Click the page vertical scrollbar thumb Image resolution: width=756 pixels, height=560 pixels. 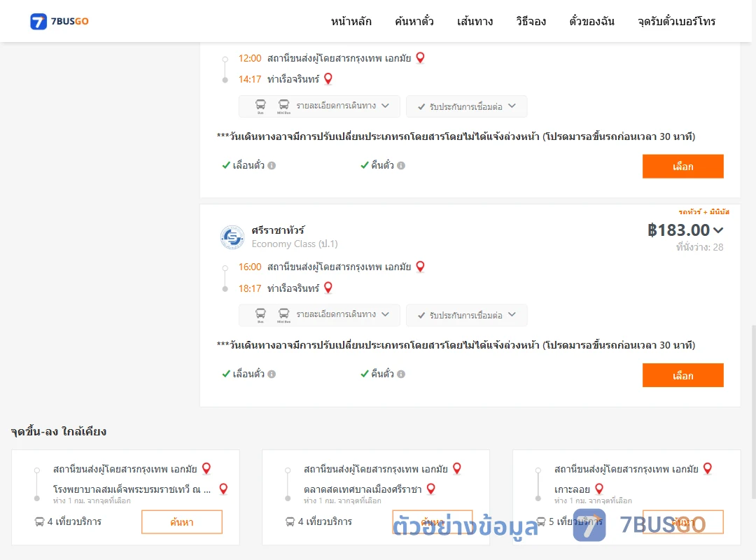pyautogui.click(x=753, y=412)
